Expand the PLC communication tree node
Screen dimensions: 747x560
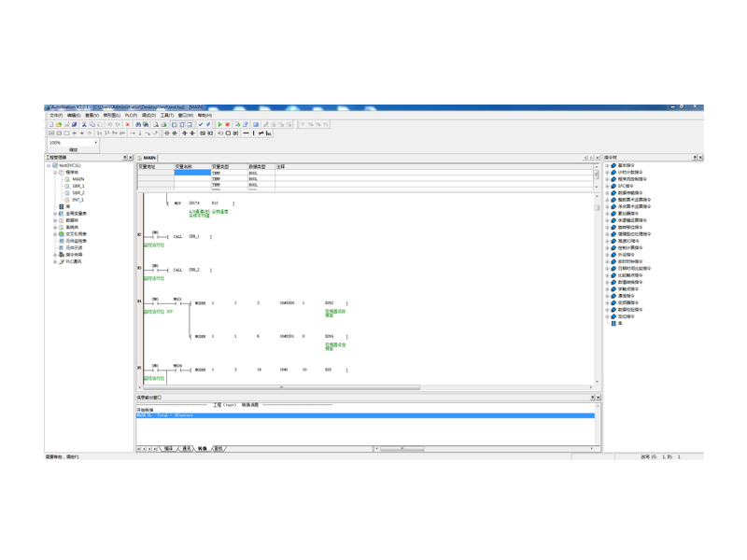55,261
